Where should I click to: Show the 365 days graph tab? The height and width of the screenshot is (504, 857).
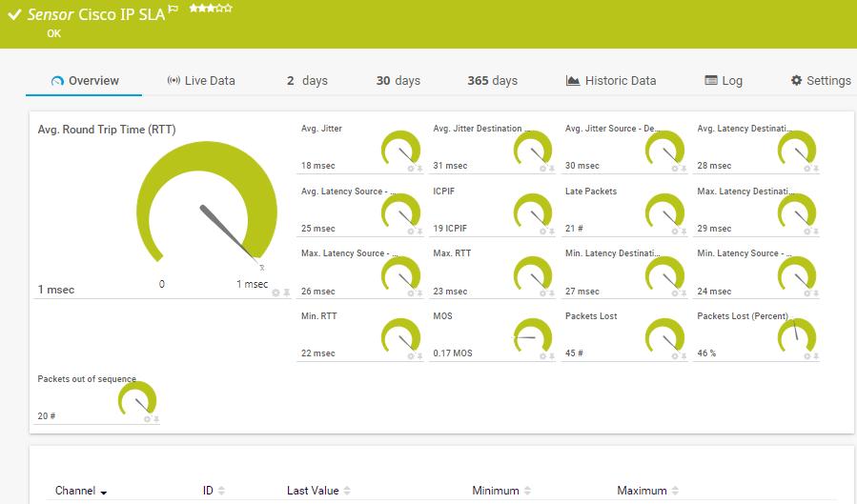[x=492, y=81]
